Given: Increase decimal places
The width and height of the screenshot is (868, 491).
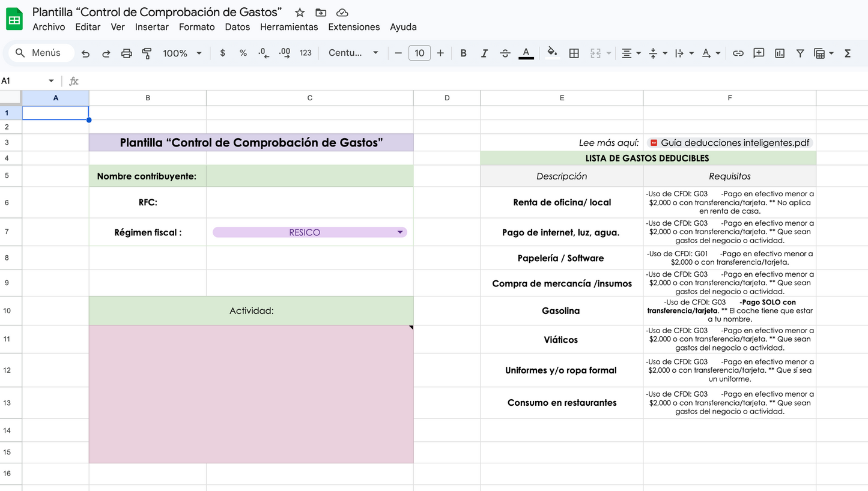Looking at the screenshot, I should point(285,53).
